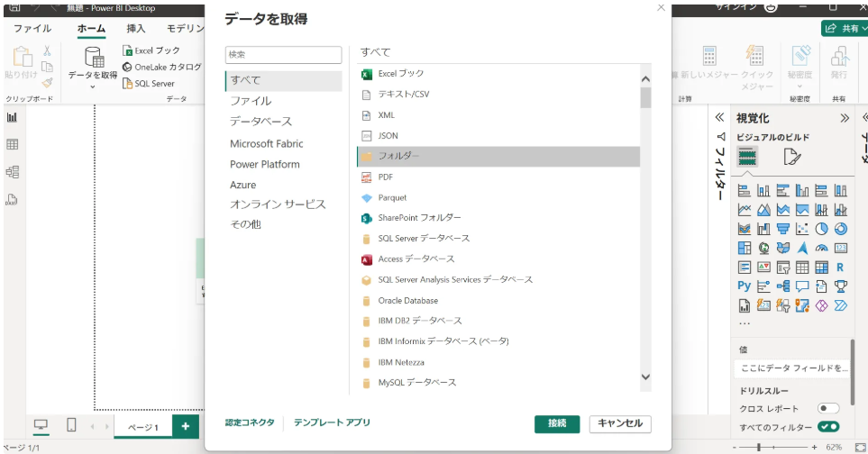Screen dimensions: 868x454
Task: Select the trophy metrics visual icon
Action: click(x=841, y=286)
